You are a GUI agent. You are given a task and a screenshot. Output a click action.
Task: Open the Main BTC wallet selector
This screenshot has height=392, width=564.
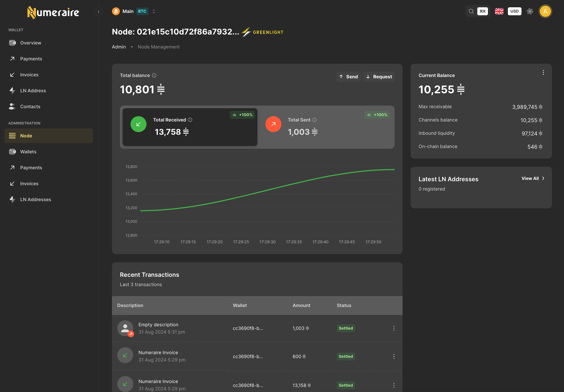(x=134, y=11)
